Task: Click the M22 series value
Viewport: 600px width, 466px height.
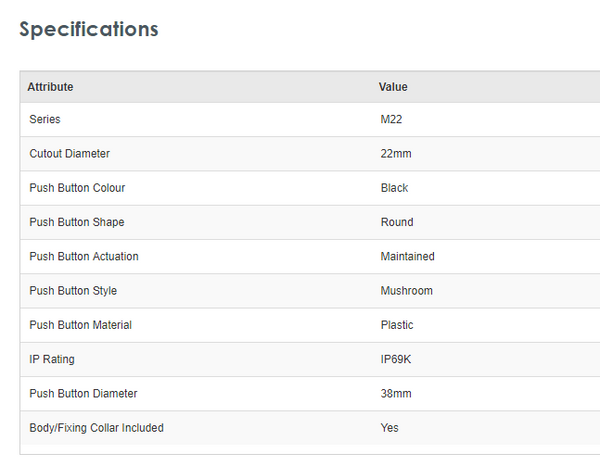Action: coord(391,120)
